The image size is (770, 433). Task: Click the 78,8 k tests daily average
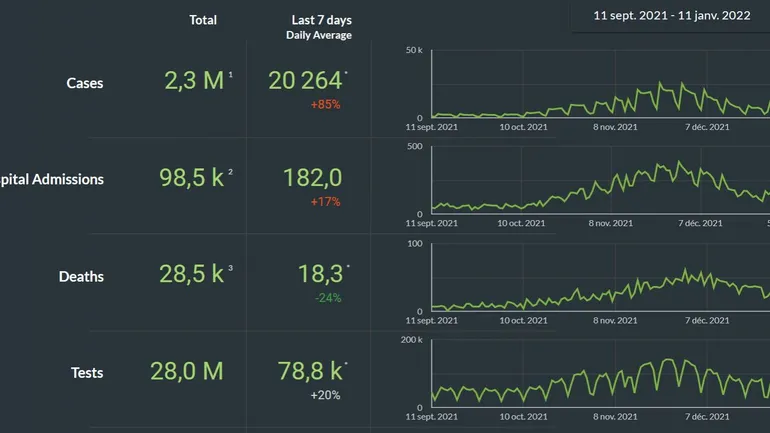pos(310,371)
